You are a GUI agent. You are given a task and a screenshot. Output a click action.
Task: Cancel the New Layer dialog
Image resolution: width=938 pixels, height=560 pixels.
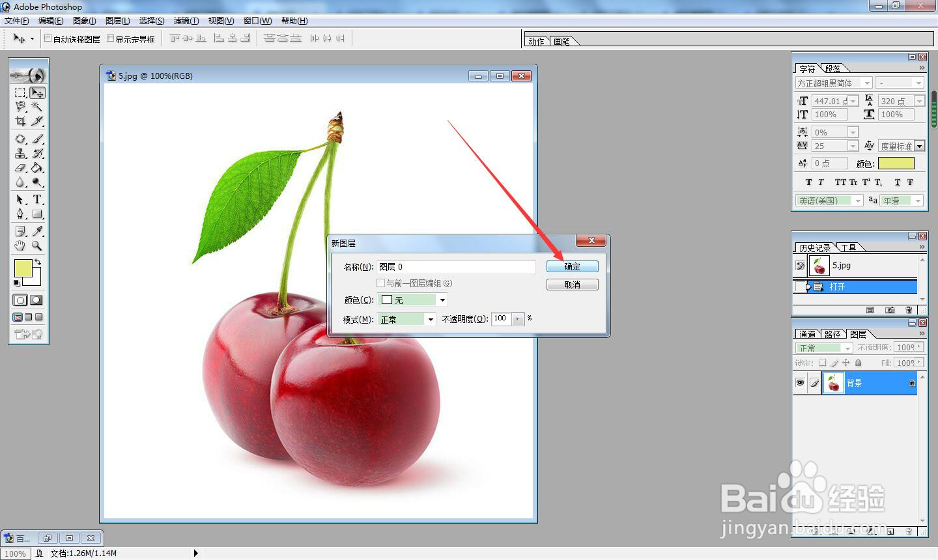click(x=572, y=285)
